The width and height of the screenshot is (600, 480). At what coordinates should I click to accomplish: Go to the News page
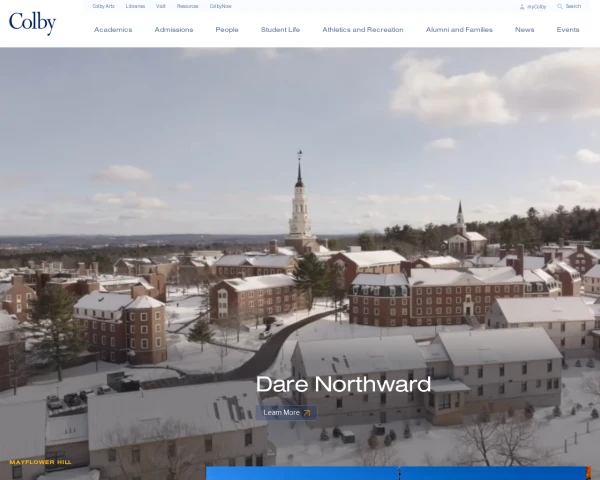tap(524, 30)
